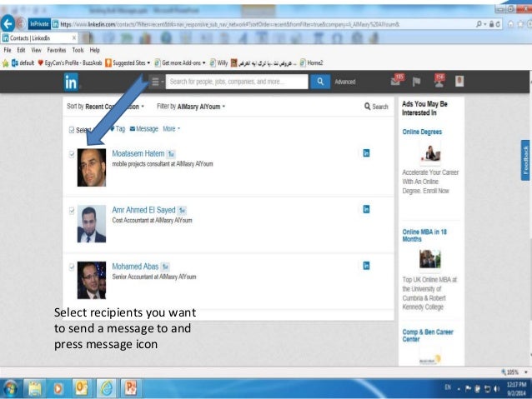This screenshot has height=399, width=532.
Task: Click the LinkedIn badge beside Amr Ahmed El Sayed
Action: pos(366,209)
